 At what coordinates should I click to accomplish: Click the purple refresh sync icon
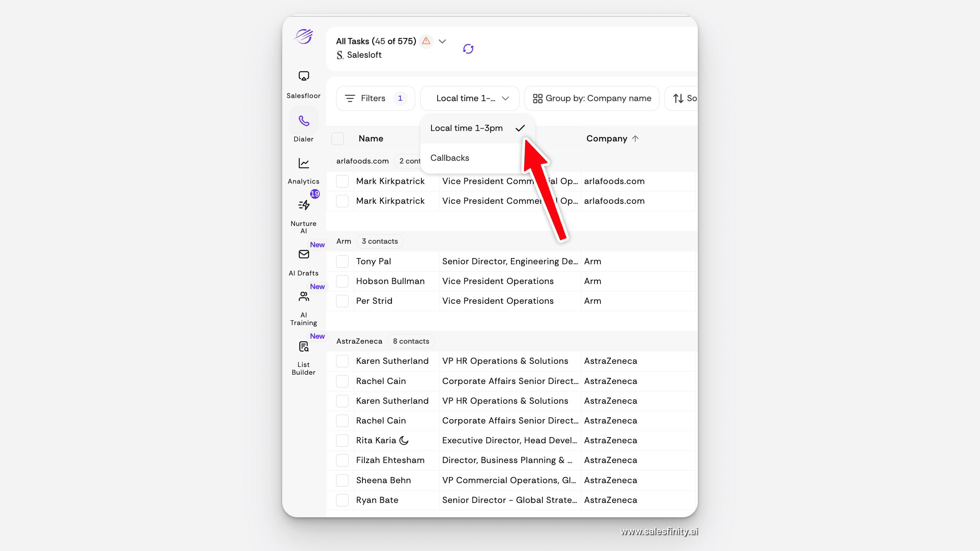tap(468, 49)
